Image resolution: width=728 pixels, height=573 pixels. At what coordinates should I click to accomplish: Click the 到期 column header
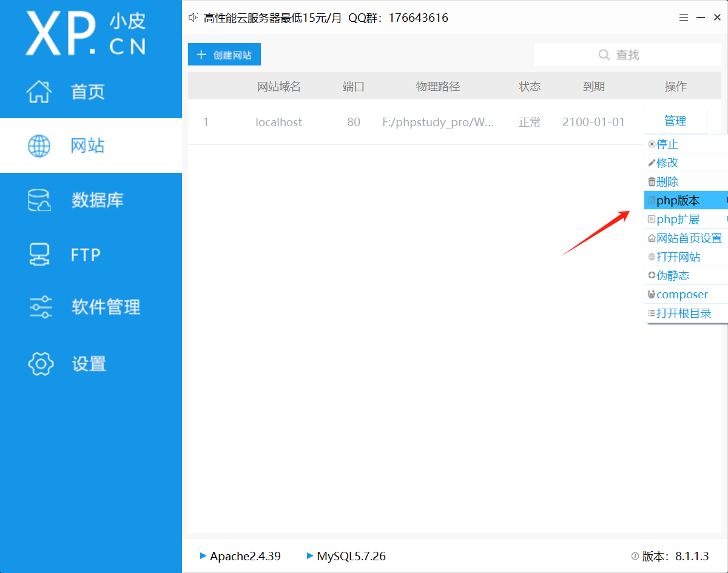[594, 87]
